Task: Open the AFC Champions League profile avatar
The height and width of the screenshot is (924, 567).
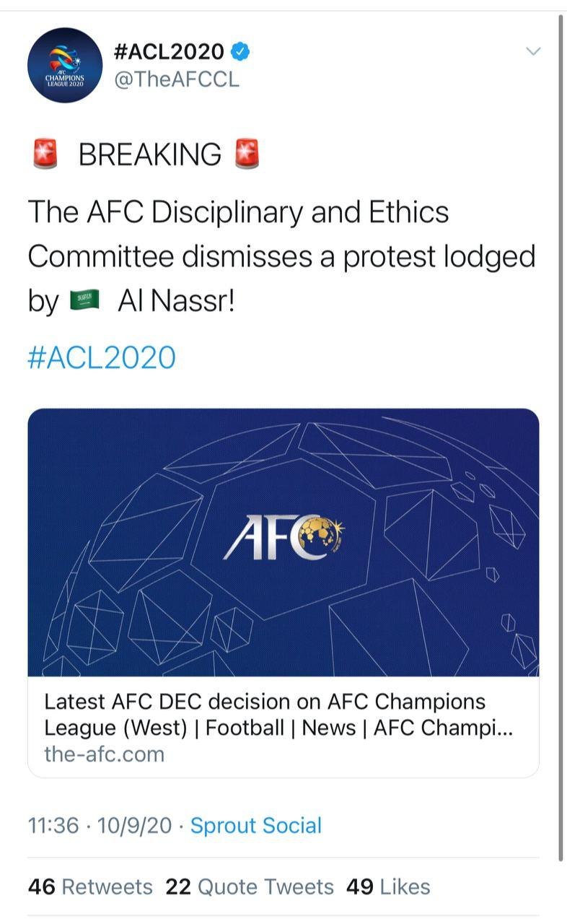Action: 65,66
